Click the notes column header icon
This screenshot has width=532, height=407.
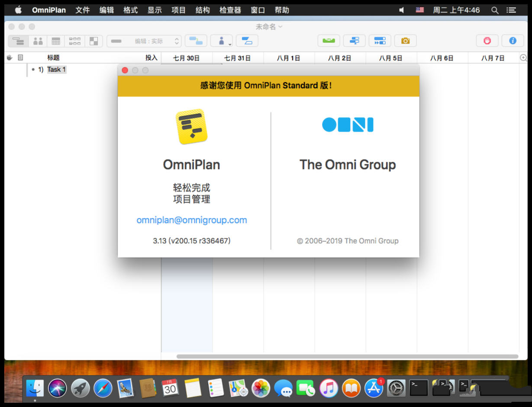pyautogui.click(x=20, y=58)
